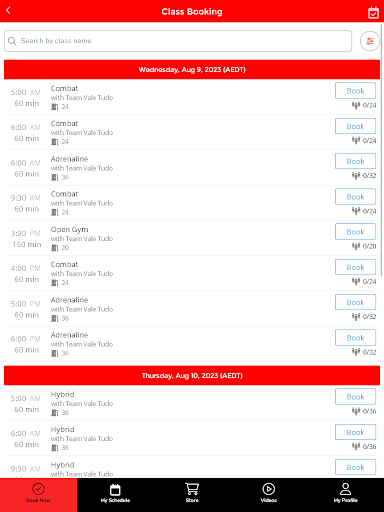Book the 5:00 PM Adrenaline class

click(355, 302)
